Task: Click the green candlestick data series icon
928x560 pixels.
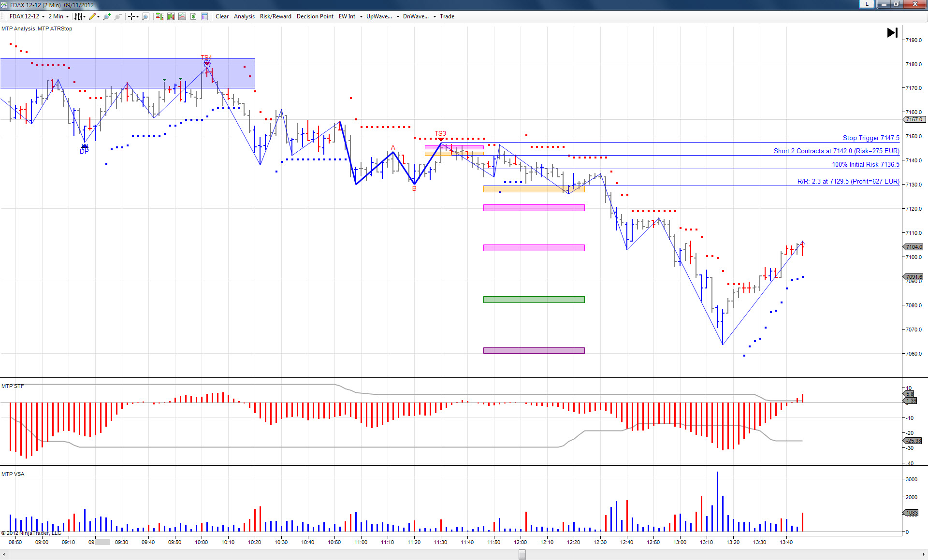Action: point(171,16)
